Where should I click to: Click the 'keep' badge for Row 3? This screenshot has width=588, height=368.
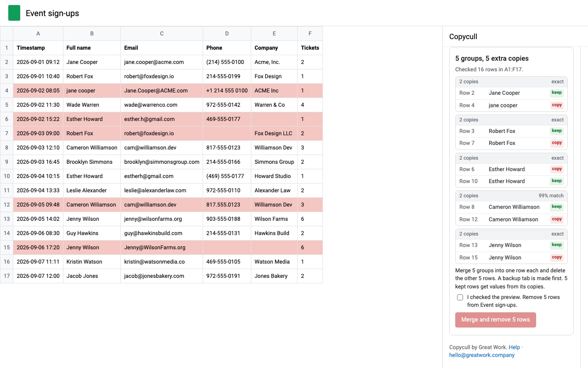click(x=557, y=131)
